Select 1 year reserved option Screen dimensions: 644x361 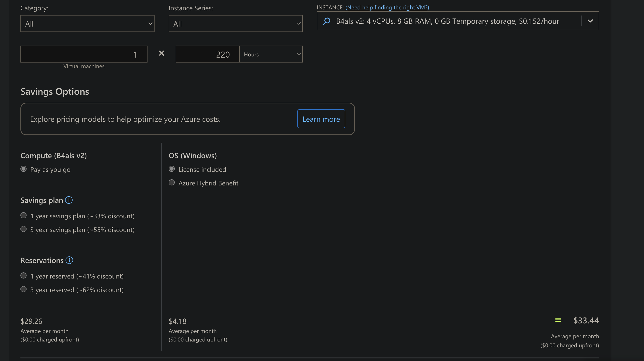(23, 275)
